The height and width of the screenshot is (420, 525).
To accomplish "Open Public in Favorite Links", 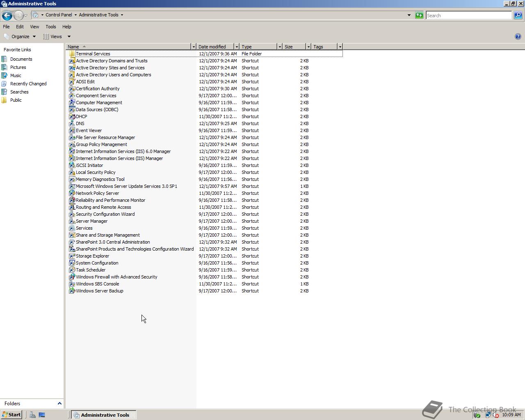I will [x=16, y=100].
